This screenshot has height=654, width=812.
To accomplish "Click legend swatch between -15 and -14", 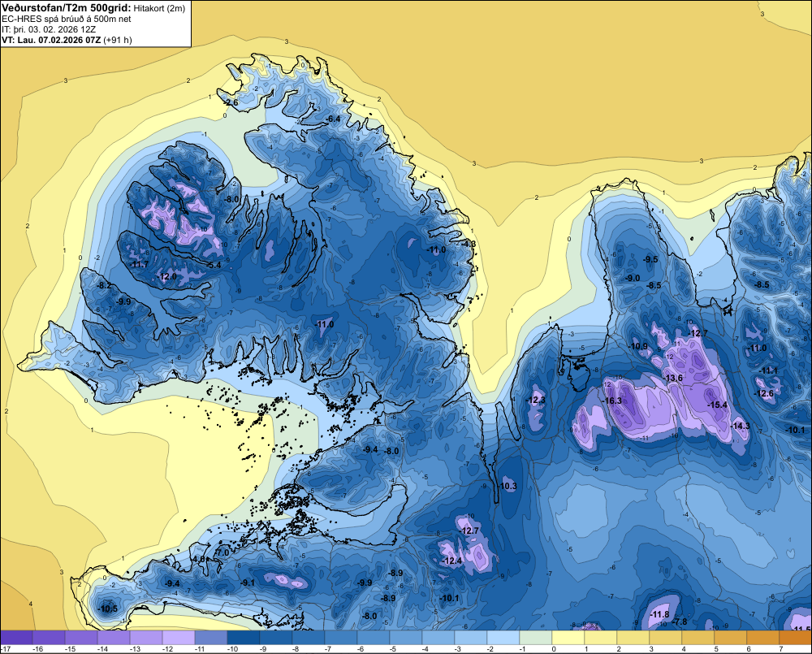I will pos(81,638).
